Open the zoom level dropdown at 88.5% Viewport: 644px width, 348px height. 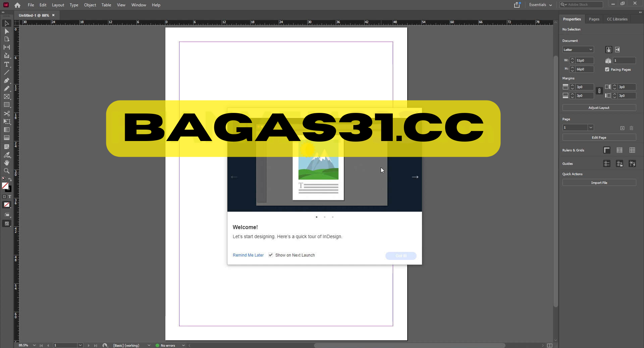pos(34,345)
